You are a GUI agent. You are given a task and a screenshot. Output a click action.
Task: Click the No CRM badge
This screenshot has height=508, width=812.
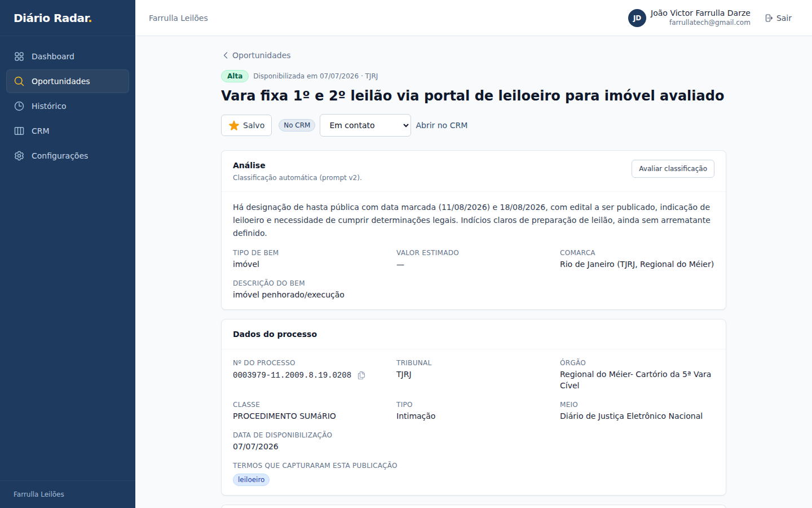click(x=297, y=125)
